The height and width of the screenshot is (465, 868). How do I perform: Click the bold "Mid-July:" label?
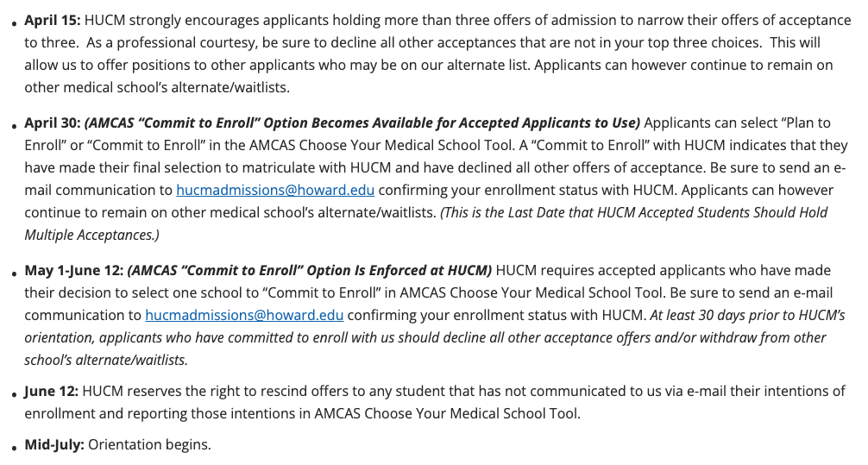tap(54, 445)
